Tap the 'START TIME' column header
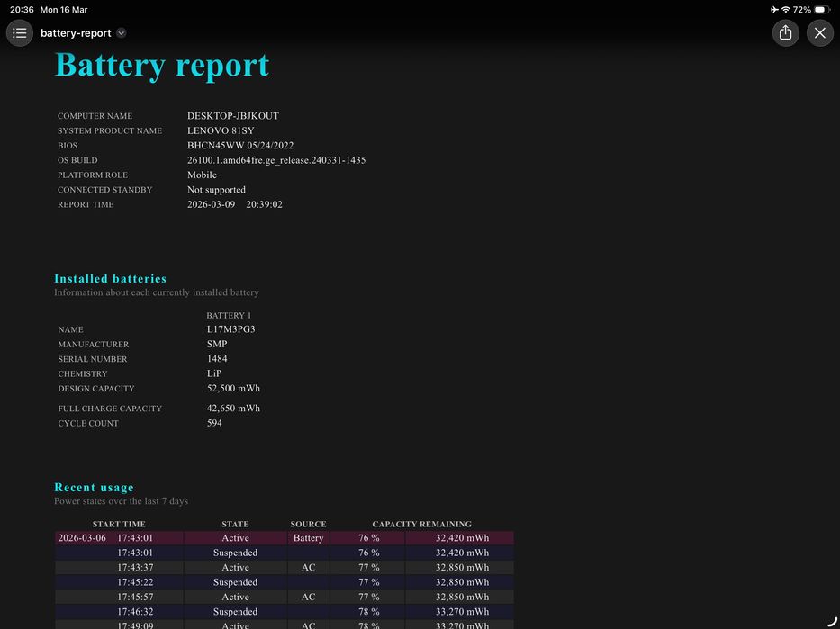 point(119,524)
